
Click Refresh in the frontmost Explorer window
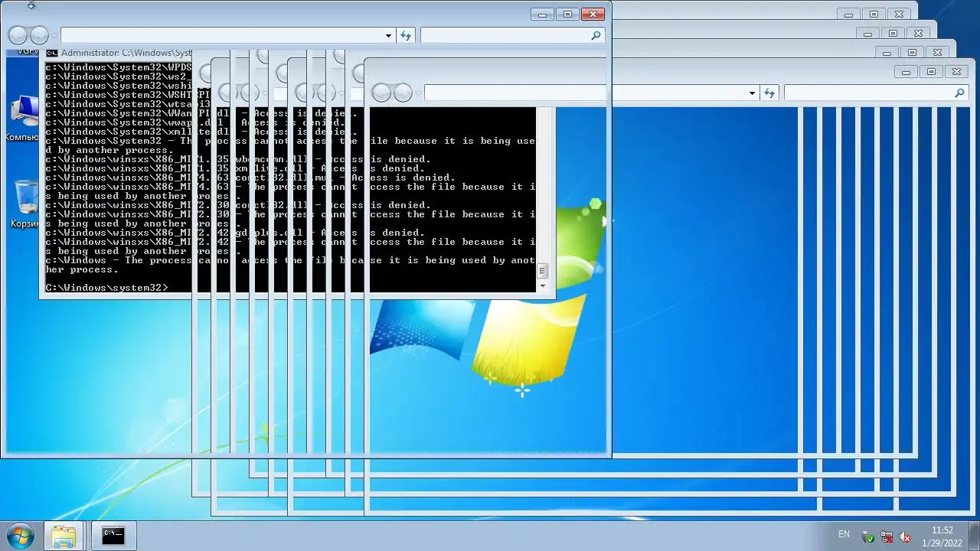406,35
